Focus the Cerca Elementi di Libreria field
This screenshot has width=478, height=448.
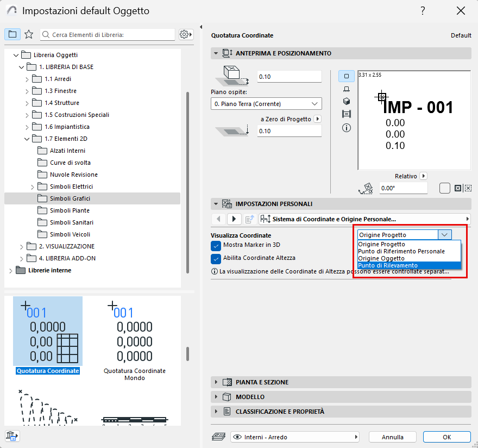[108, 34]
